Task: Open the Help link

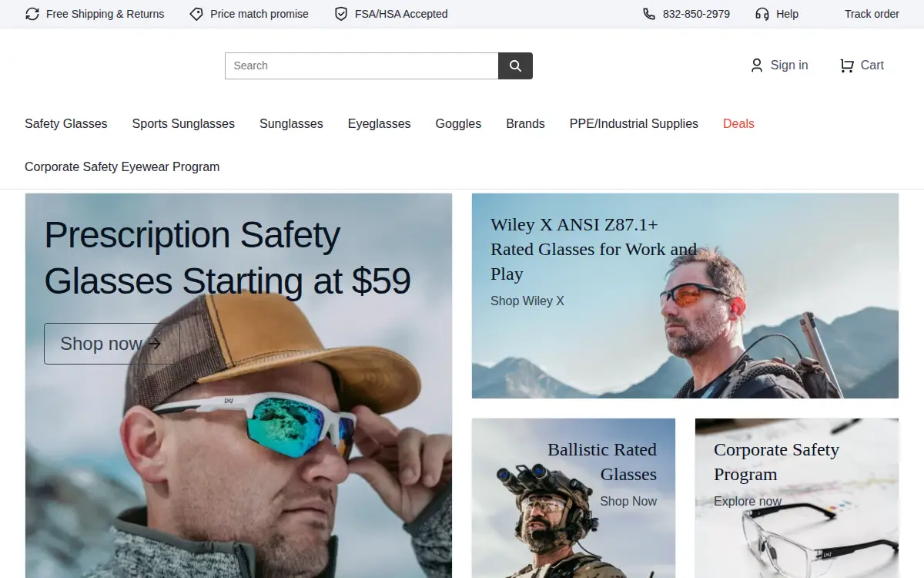Action: [787, 14]
